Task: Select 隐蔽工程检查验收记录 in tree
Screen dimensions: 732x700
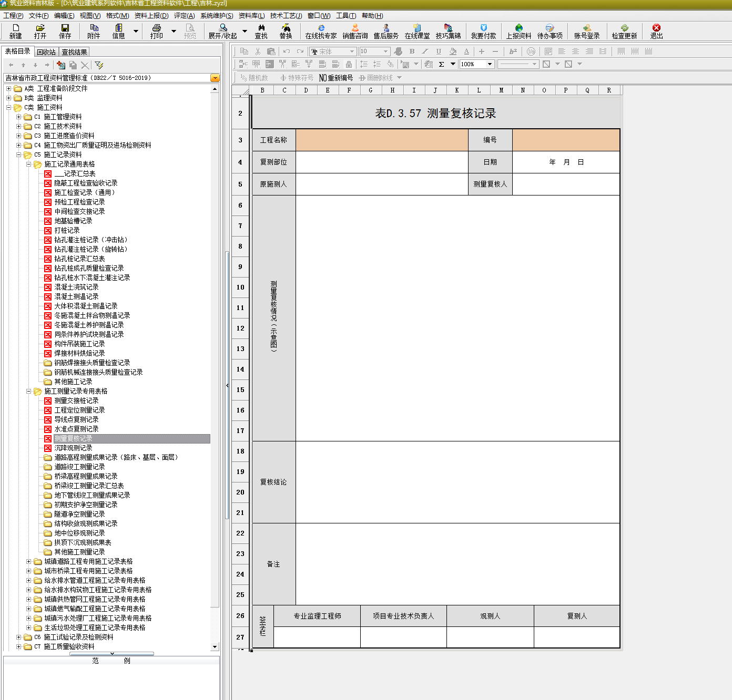Action: [86, 183]
